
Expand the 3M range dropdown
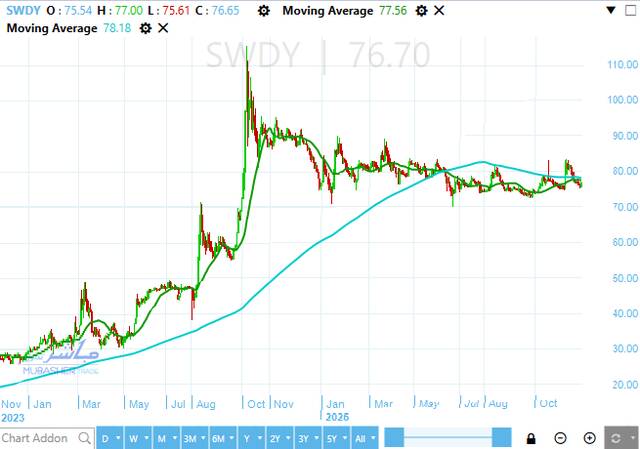point(188,438)
